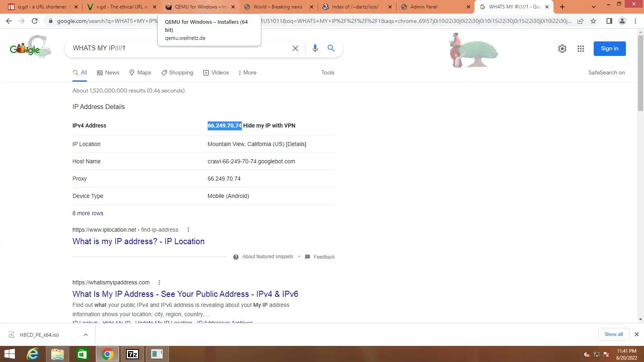Click the 66.249.70.74 Proxy value
644x362 pixels.
[224, 179]
